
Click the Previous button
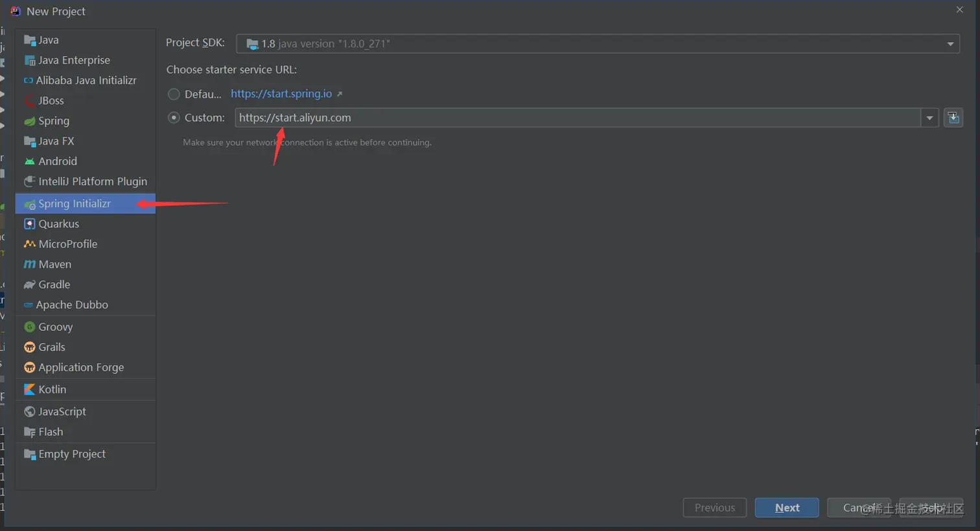tap(715, 508)
